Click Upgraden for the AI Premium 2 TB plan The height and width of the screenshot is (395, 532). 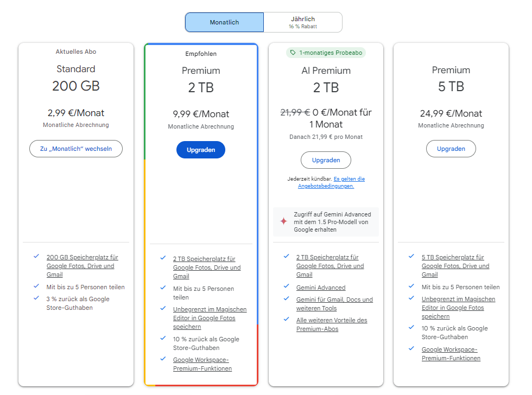click(x=326, y=160)
